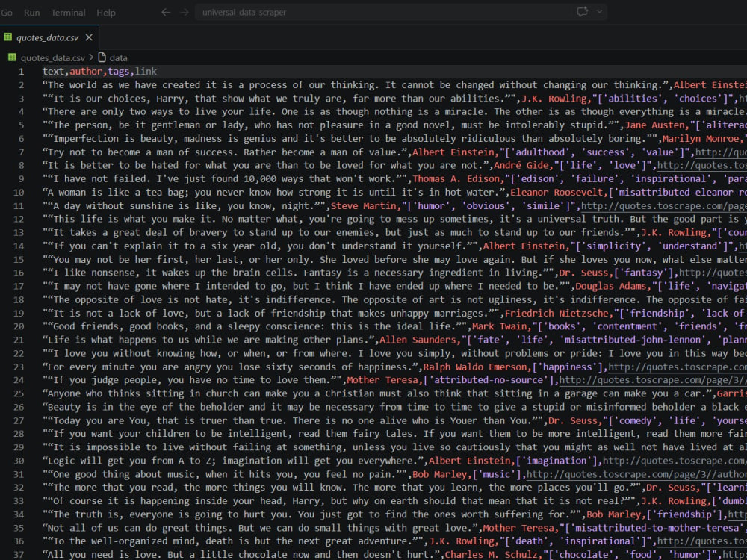This screenshot has width=747, height=560.
Task: Open the link on line 31
Action: point(636,474)
